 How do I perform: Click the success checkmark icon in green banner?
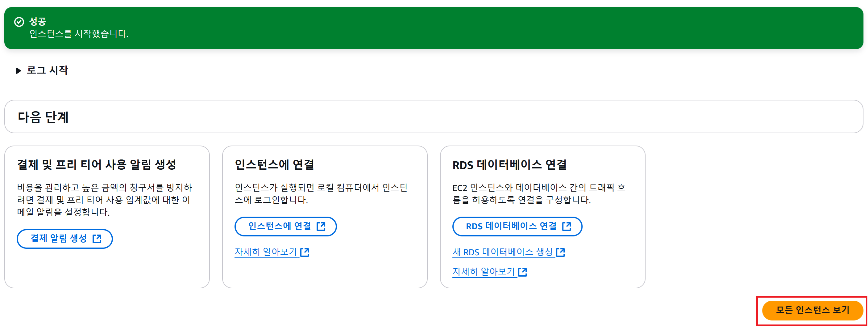(x=19, y=22)
